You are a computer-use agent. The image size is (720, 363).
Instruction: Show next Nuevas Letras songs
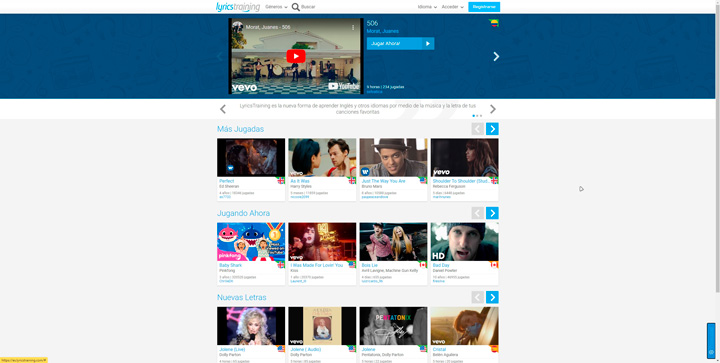pos(492,297)
